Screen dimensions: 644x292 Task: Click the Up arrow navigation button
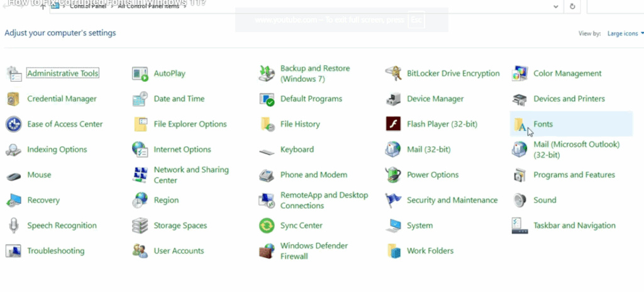tap(43, 6)
